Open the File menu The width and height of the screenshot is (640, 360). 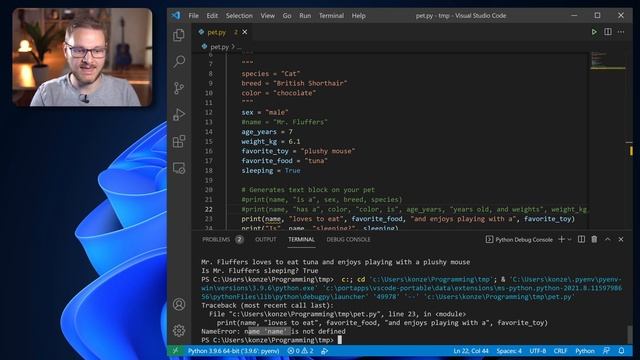193,16
